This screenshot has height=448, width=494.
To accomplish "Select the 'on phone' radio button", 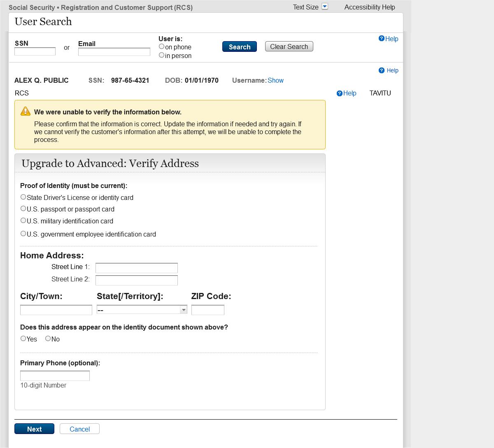I will 162,46.
